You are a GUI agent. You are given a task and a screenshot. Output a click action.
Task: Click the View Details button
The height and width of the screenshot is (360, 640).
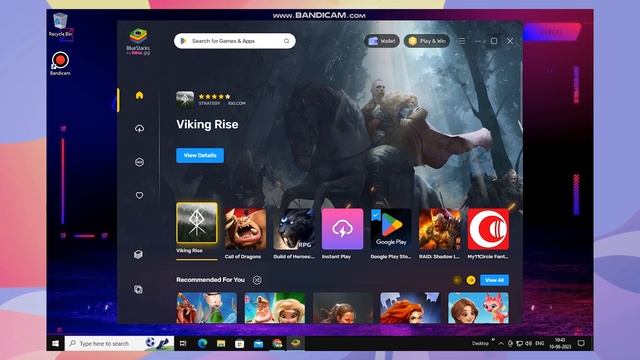[200, 156]
